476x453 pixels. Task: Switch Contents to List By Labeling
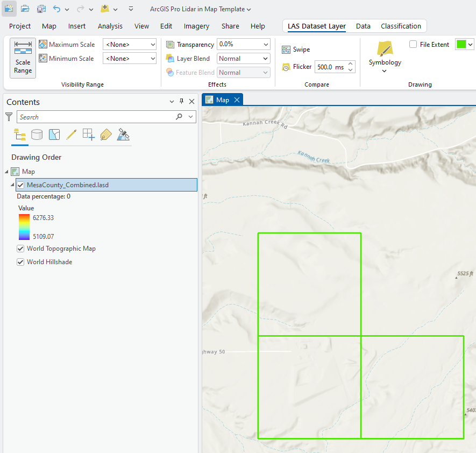106,135
